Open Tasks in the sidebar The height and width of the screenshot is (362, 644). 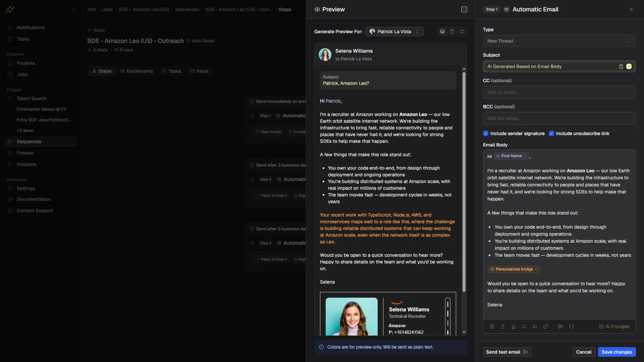[41, 39]
